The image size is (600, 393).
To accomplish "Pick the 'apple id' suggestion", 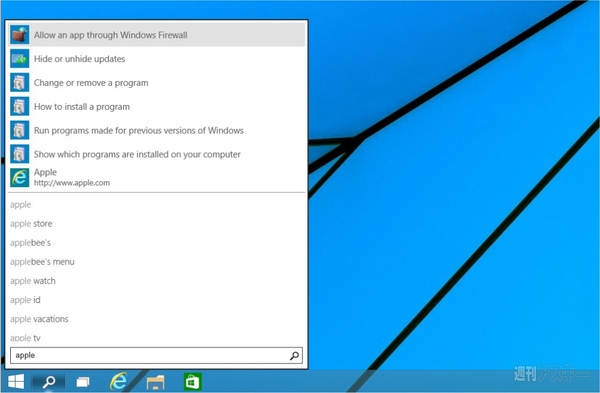I will (25, 300).
